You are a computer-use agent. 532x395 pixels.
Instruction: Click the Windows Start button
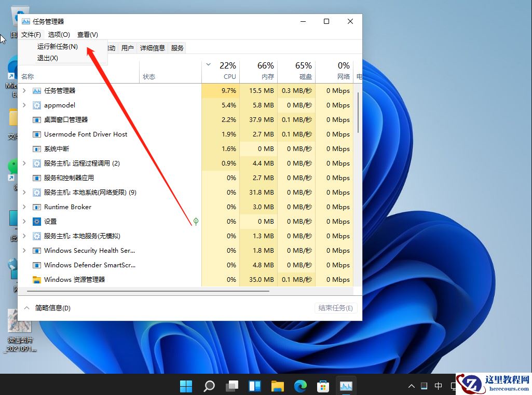tap(186, 386)
